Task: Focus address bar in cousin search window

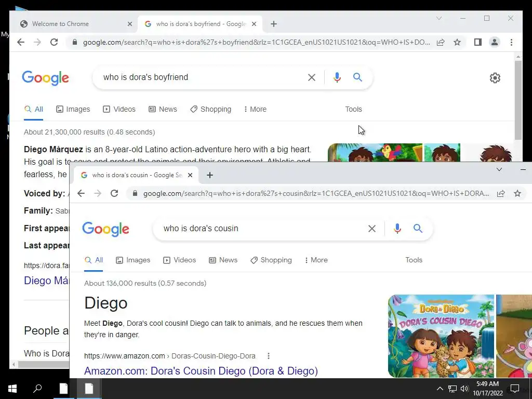Action: click(x=316, y=193)
